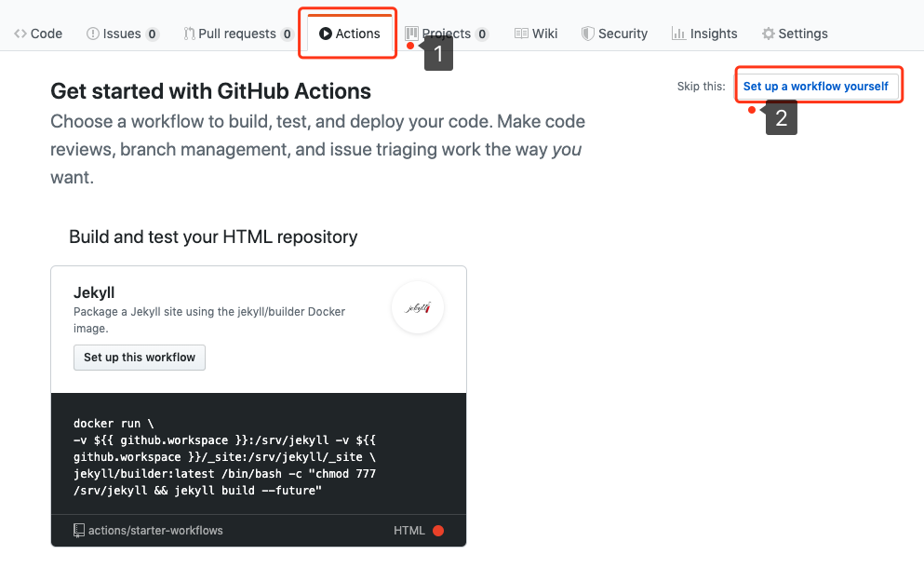The height and width of the screenshot is (568, 924).
Task: Click the Settings gear icon
Action: coord(768,34)
